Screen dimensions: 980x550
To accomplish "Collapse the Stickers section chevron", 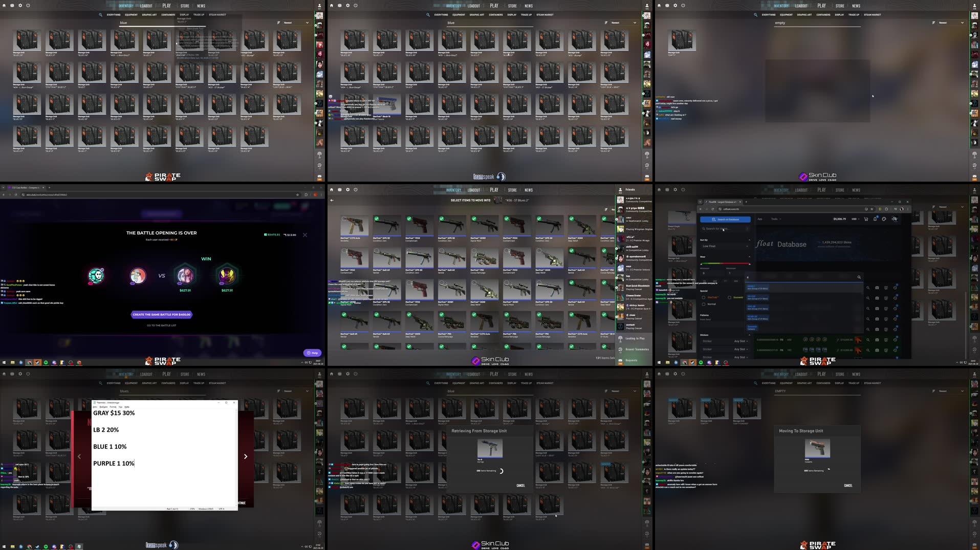I will click(749, 335).
